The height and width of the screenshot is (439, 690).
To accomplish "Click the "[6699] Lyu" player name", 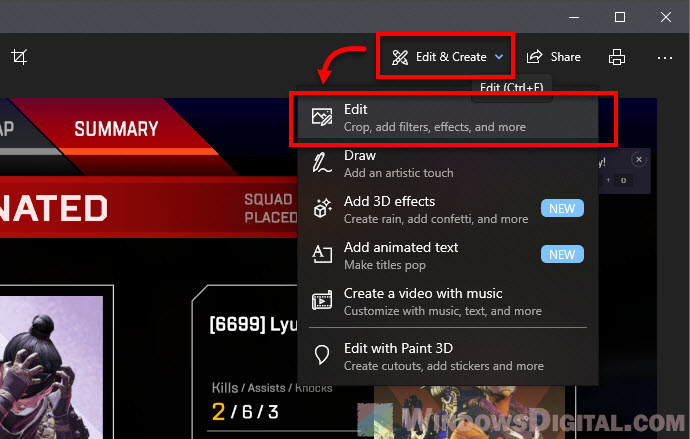I will pyautogui.click(x=253, y=325).
